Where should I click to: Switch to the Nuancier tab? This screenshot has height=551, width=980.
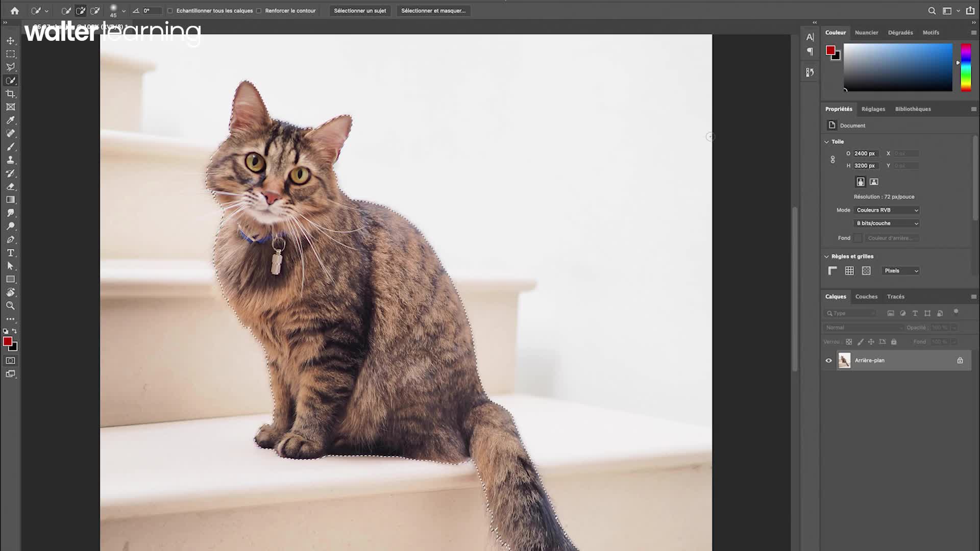tap(866, 33)
